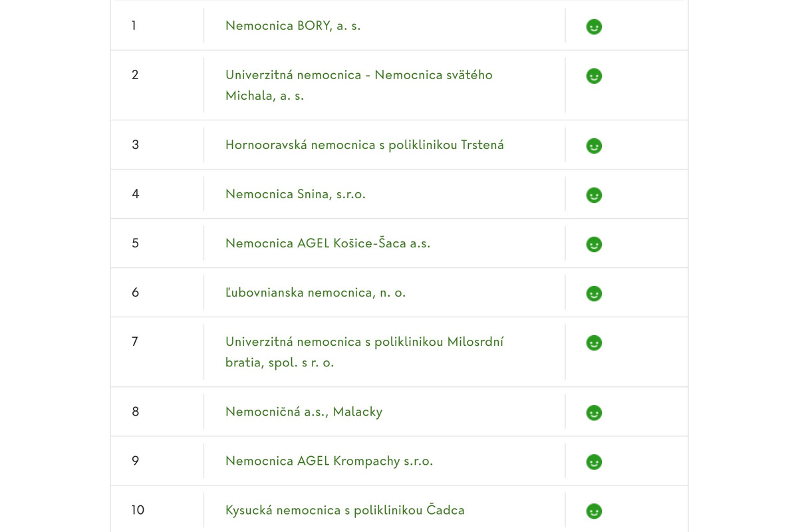
Task: Open Ľubovnianska nemocnica, n. o. link
Action: coord(315,293)
